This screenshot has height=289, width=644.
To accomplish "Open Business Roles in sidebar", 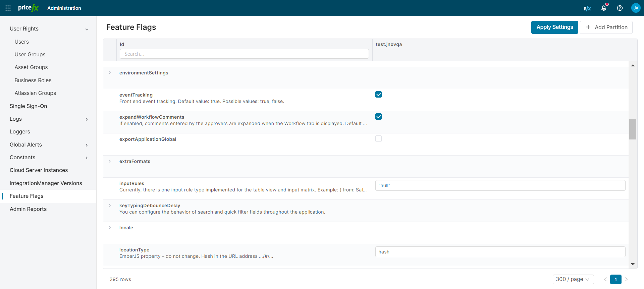I will click(33, 80).
